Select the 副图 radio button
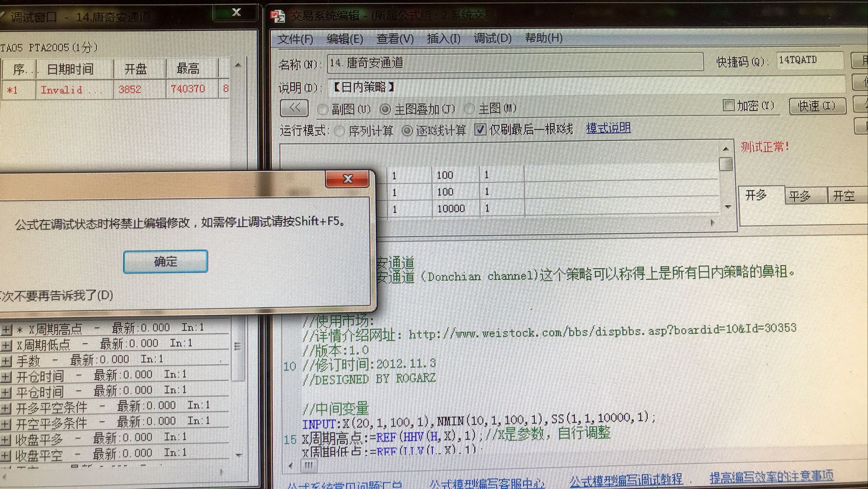868x489 pixels. (x=323, y=109)
